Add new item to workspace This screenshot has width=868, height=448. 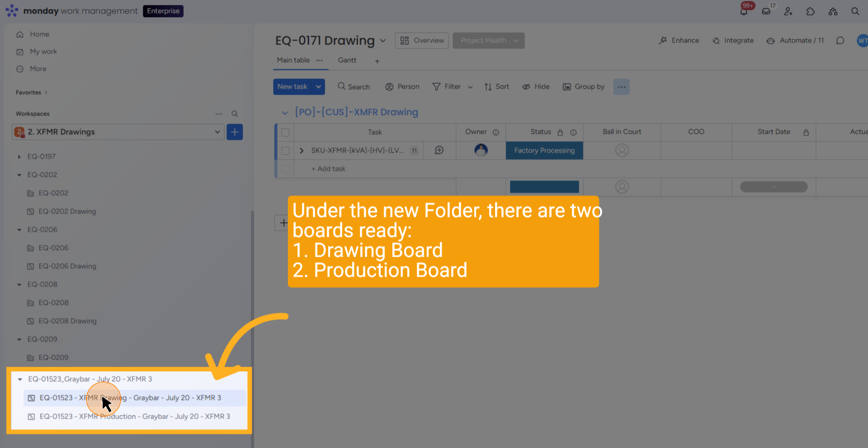coord(235,132)
